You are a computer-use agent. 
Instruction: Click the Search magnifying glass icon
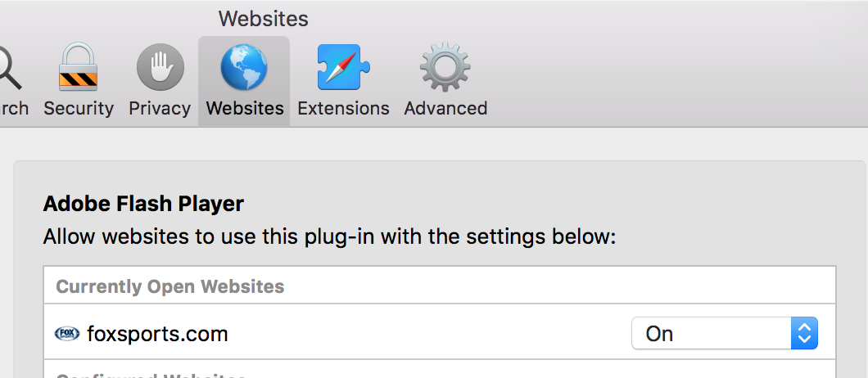(x=7, y=68)
